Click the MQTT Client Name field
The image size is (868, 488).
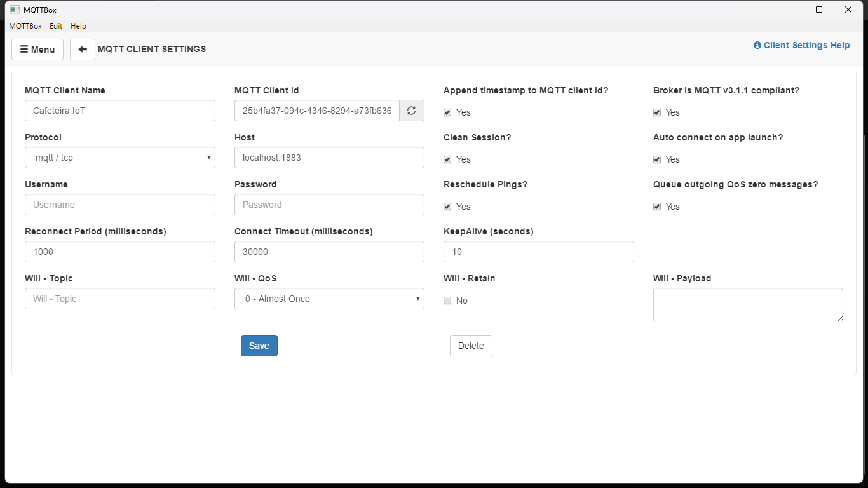(x=120, y=111)
